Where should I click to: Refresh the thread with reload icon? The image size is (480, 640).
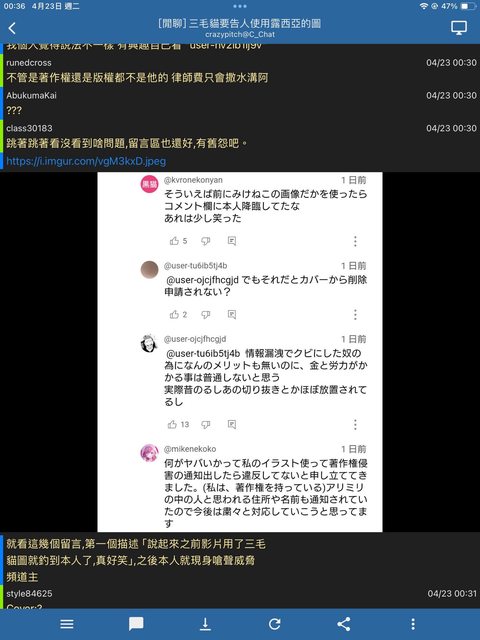[x=275, y=624]
